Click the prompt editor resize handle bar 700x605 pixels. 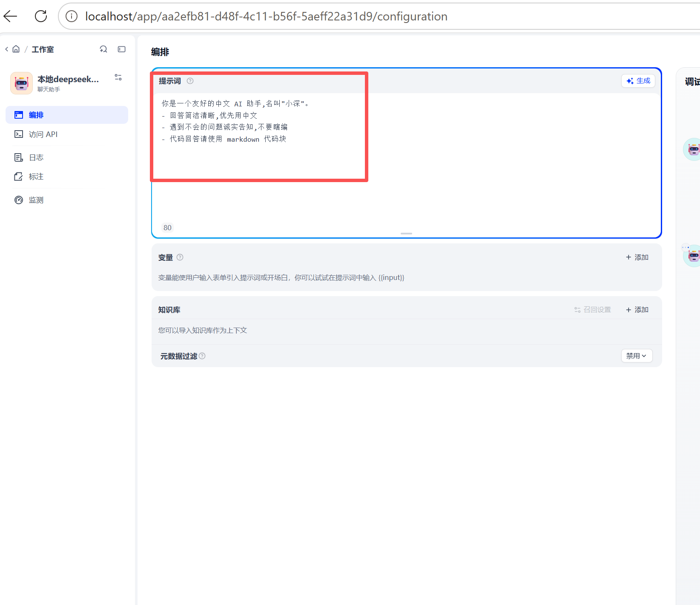pos(407,234)
